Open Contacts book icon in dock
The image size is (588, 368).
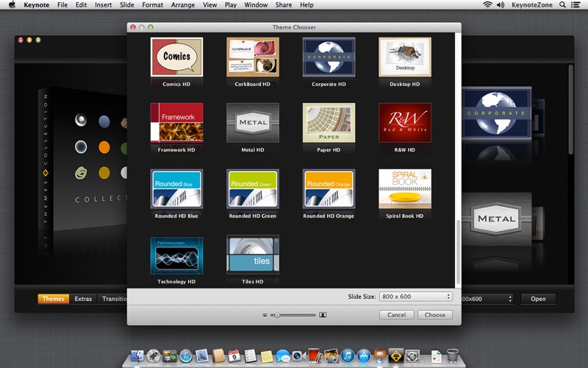218,355
